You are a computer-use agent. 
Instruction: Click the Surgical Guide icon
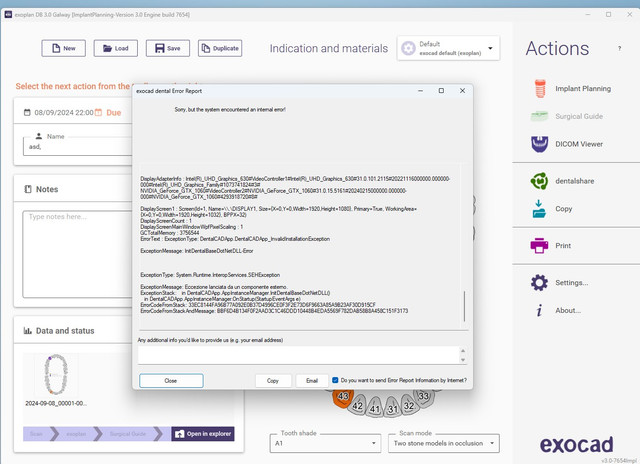539,116
